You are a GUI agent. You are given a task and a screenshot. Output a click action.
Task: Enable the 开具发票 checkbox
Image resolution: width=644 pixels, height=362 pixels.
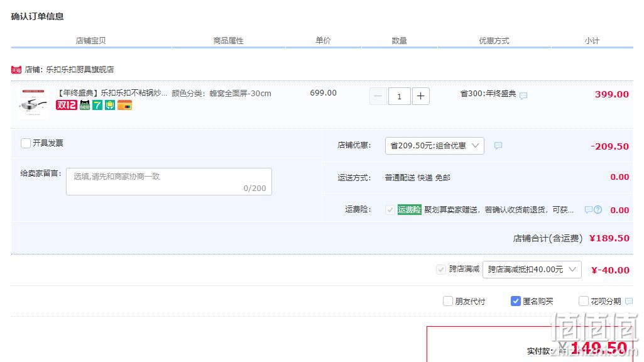click(26, 143)
